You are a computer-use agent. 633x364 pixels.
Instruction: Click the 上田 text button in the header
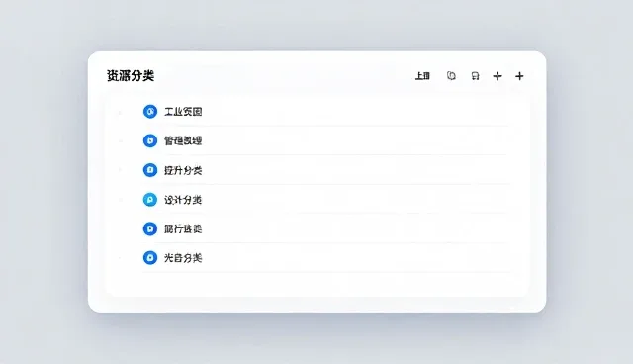tap(422, 76)
